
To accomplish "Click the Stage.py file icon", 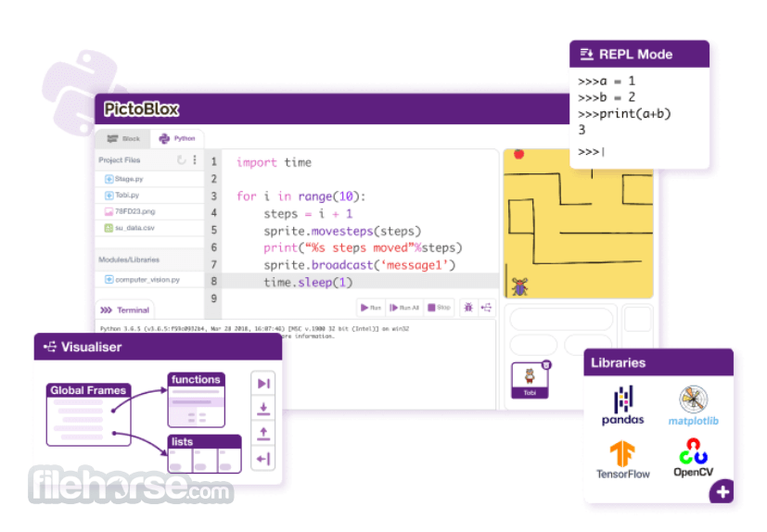I will point(109,179).
